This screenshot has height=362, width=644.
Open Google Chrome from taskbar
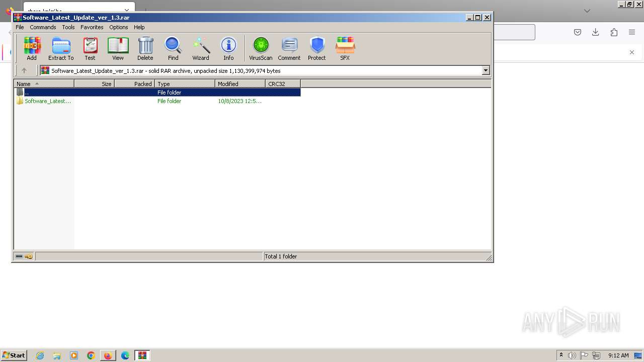click(x=91, y=355)
